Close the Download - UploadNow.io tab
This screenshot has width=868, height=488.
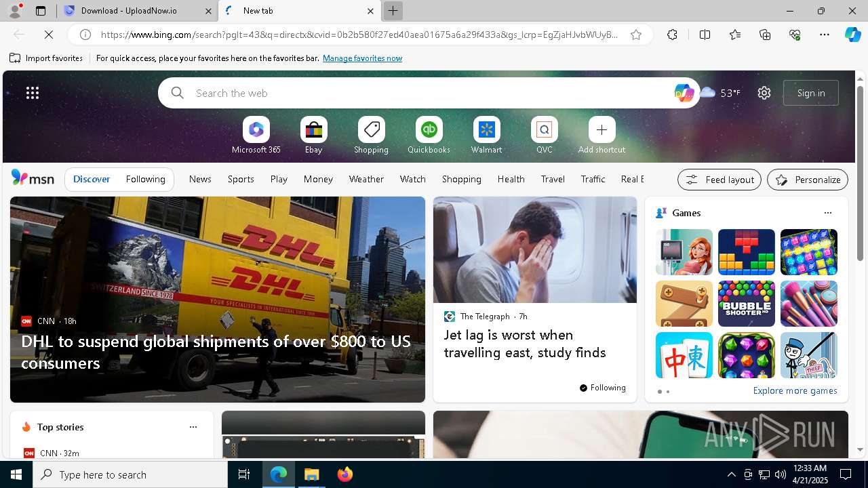(x=208, y=11)
